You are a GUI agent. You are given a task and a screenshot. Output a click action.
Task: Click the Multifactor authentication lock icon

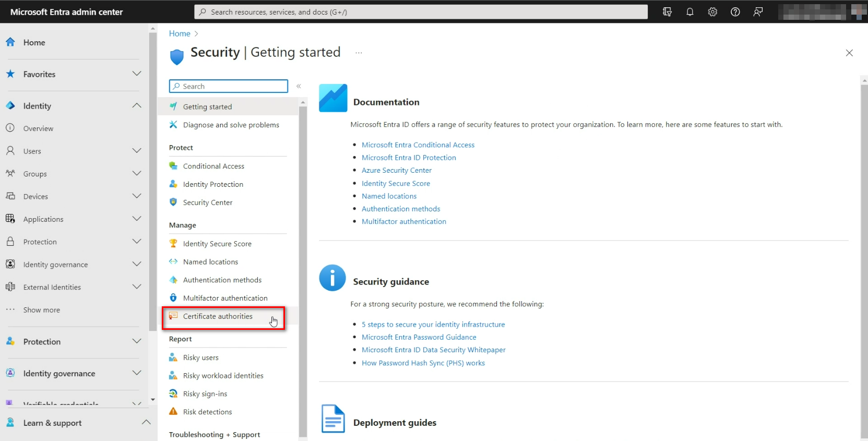(173, 297)
